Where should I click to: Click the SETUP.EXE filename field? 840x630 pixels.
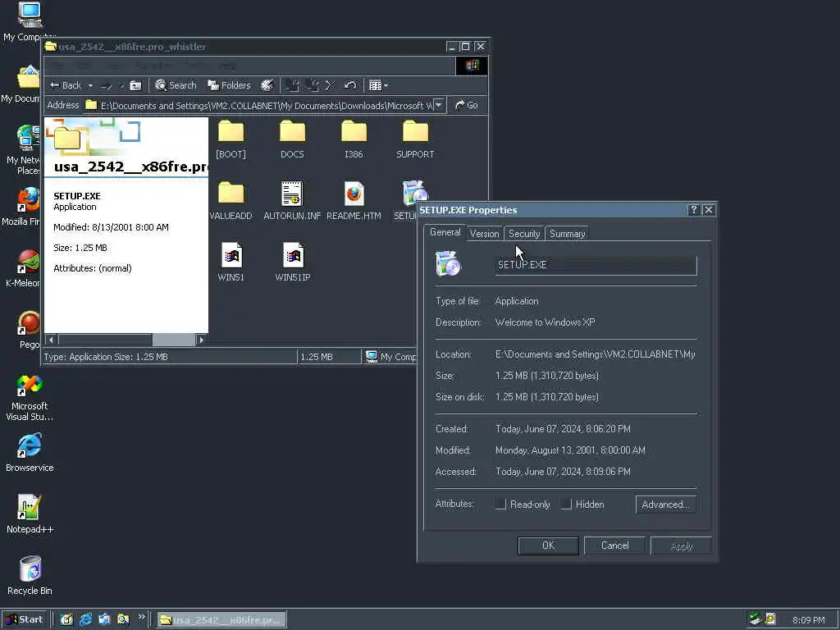click(596, 265)
